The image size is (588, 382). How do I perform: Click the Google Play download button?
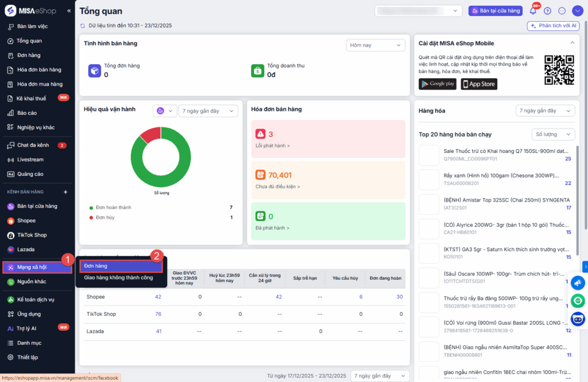[x=438, y=84]
